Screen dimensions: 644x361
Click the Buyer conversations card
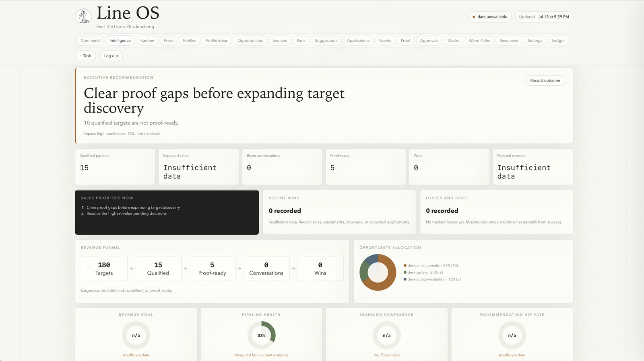(x=282, y=167)
